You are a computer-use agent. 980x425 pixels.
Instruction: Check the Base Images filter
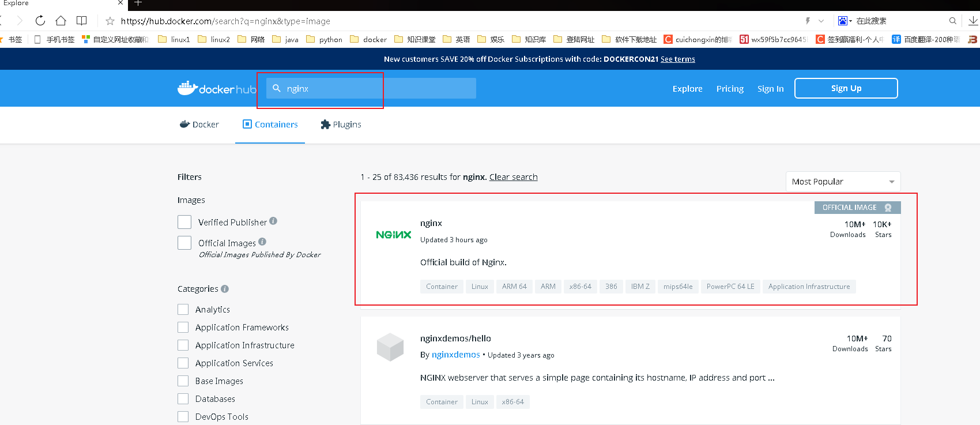pyautogui.click(x=183, y=381)
